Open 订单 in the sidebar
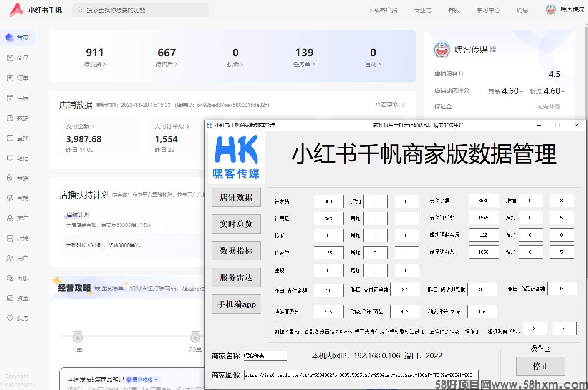 click(17, 78)
